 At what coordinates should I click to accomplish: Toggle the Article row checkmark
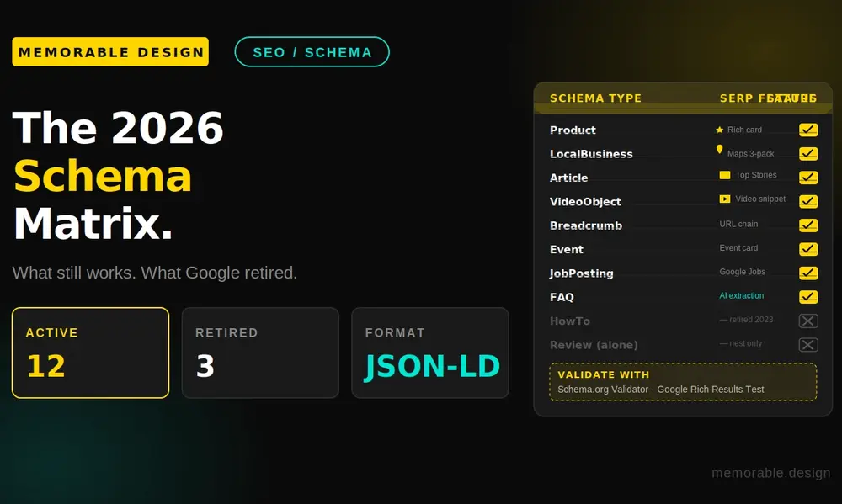click(x=808, y=178)
